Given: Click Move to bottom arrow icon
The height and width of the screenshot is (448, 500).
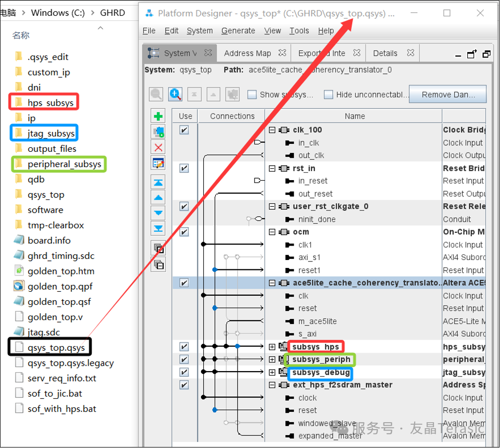Looking at the screenshot, I should pos(158,228).
